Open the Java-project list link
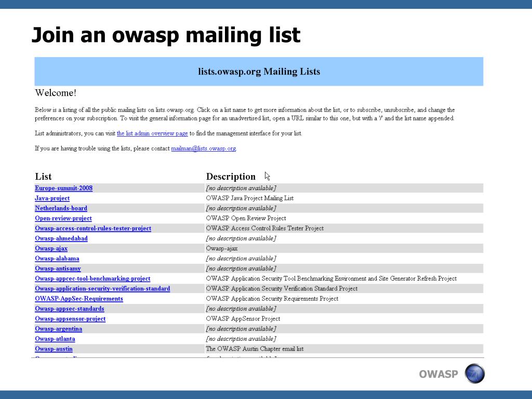The height and width of the screenshot is (399, 532). [52, 198]
